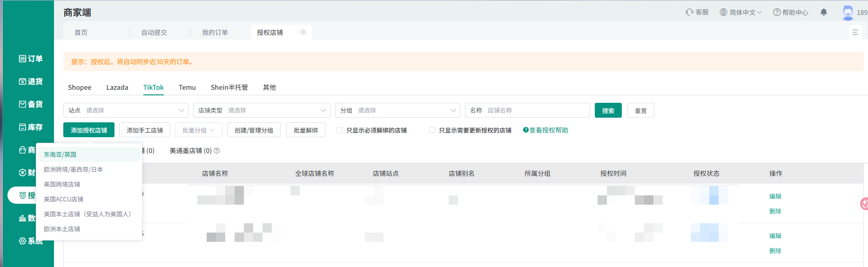Click the tab list menu icon
This screenshot has height=267, width=868.
[855, 32]
